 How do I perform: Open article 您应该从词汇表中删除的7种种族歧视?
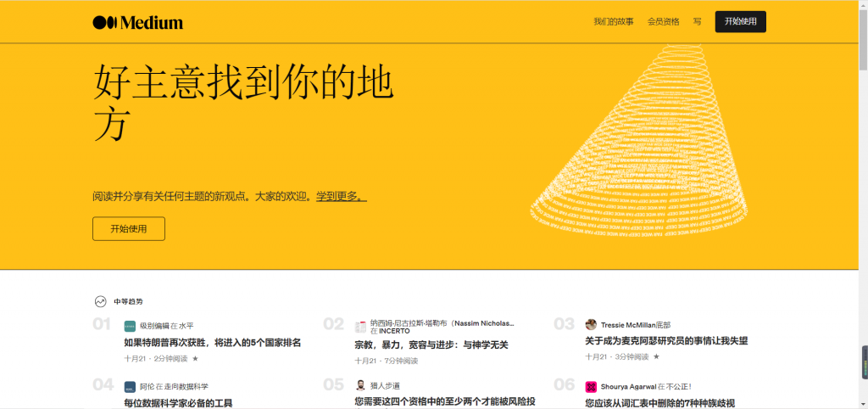click(659, 403)
